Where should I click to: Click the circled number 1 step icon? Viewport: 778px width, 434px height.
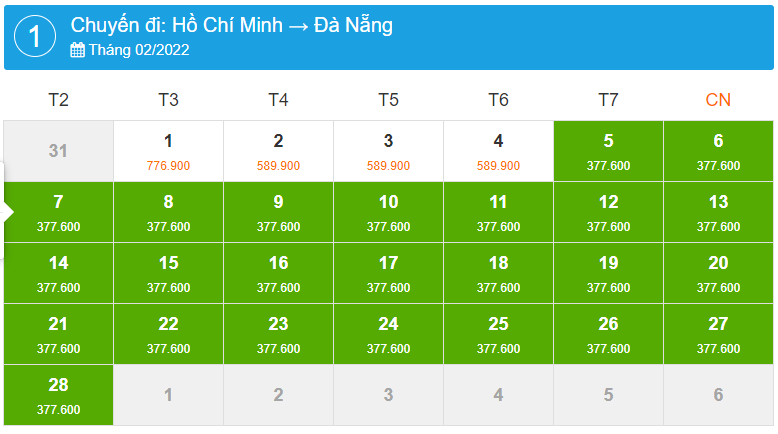[35, 37]
